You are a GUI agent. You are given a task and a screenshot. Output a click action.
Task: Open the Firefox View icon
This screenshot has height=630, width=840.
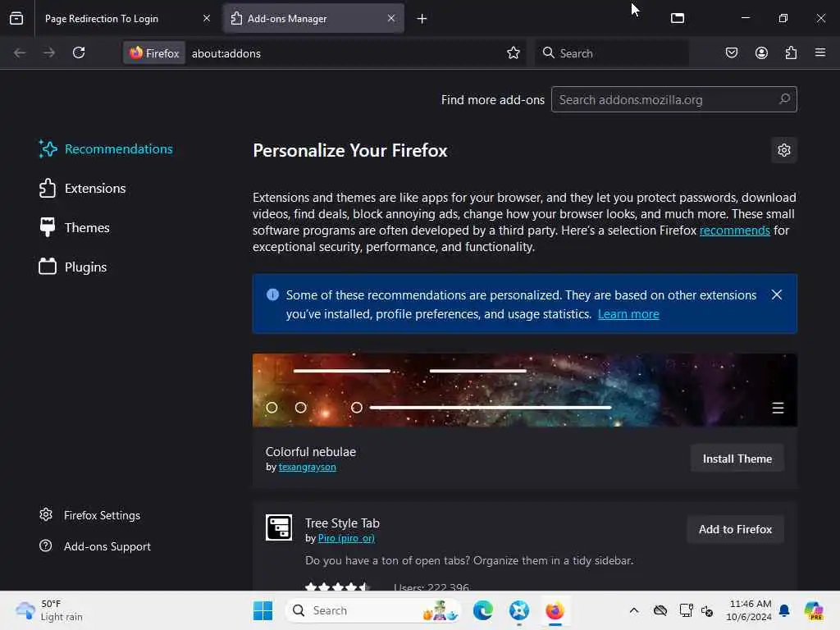pyautogui.click(x=16, y=18)
